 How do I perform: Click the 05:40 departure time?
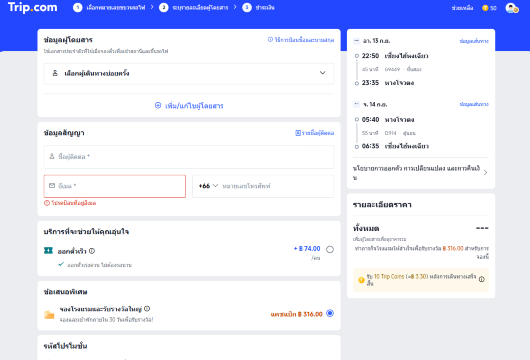coord(370,120)
